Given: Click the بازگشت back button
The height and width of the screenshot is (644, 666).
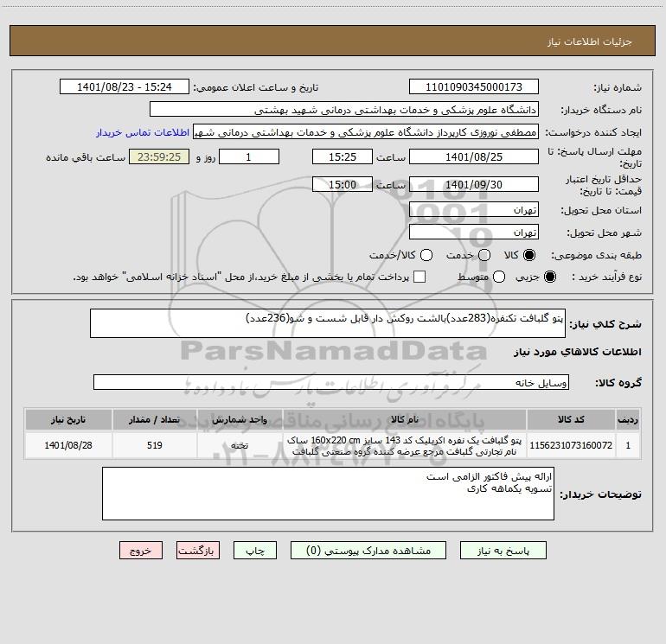Looking at the screenshot, I should click(198, 551).
